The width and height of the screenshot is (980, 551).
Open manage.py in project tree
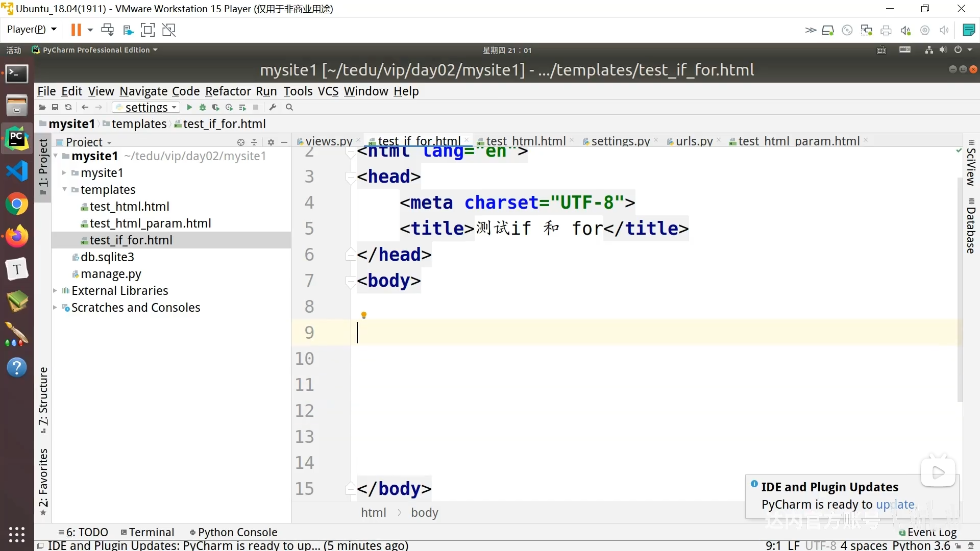pyautogui.click(x=111, y=274)
